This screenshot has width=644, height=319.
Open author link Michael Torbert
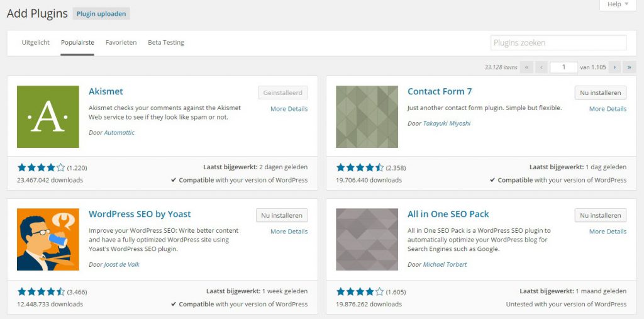coord(445,265)
